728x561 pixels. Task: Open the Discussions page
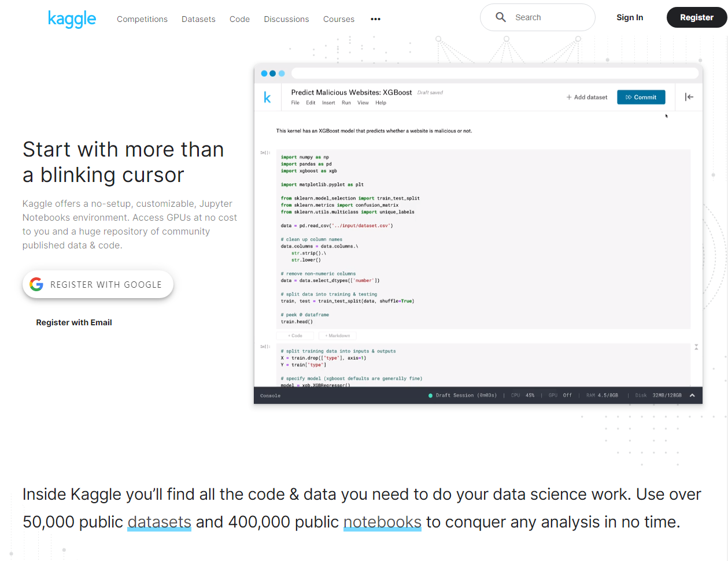[286, 19]
